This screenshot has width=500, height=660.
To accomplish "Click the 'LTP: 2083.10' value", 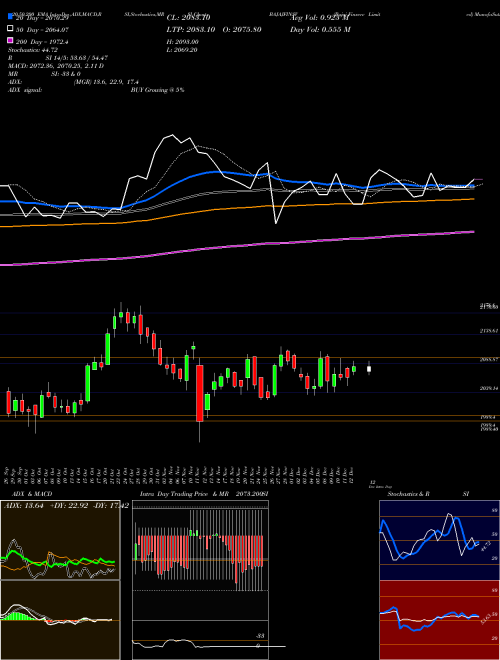I will (x=191, y=29).
